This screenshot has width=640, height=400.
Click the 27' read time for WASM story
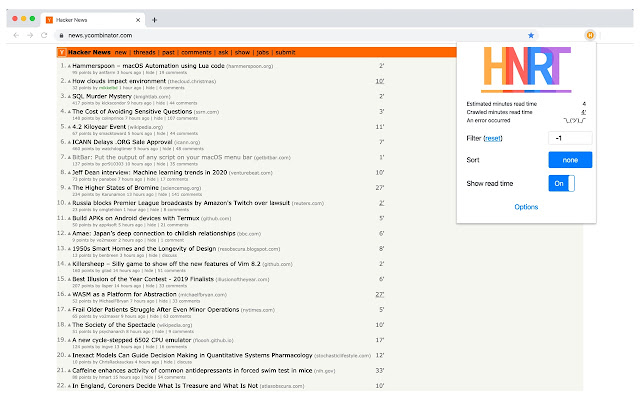coord(380,295)
